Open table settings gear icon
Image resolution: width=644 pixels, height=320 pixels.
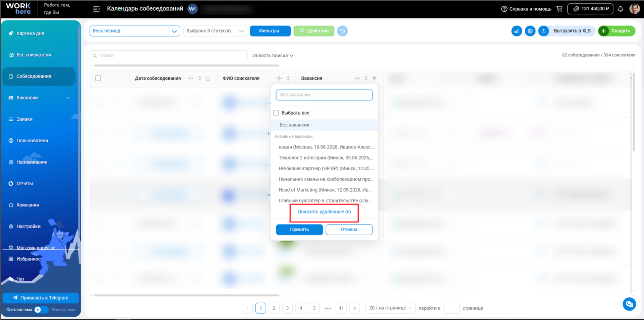(x=530, y=31)
